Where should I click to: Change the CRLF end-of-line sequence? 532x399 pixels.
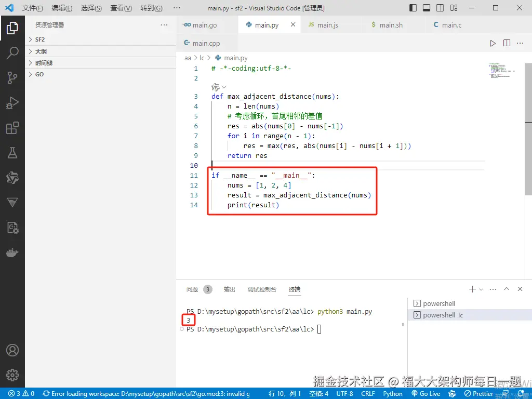click(x=368, y=394)
